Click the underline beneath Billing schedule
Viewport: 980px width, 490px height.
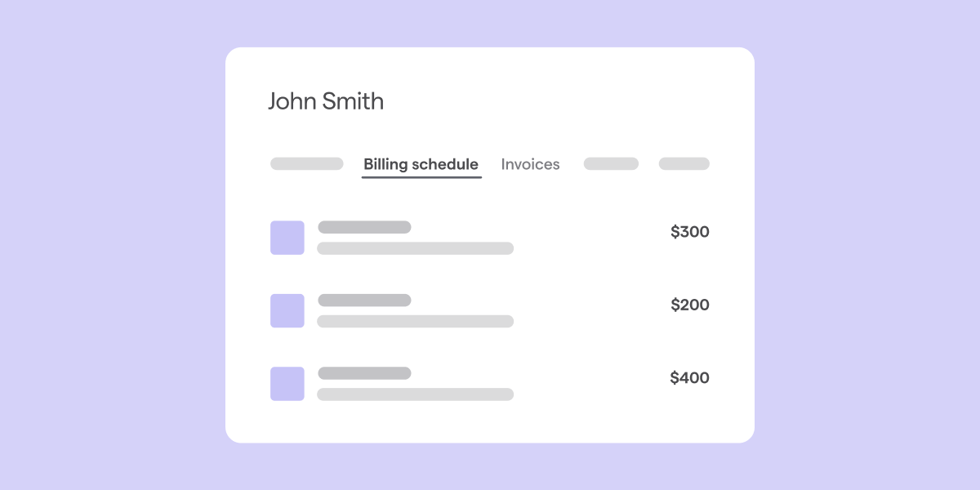[421, 176]
